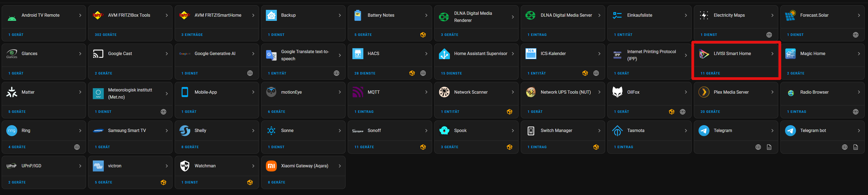The image size is (868, 195).
Task: Click the Home Assistant Supervisor icon
Action: pos(444,54)
